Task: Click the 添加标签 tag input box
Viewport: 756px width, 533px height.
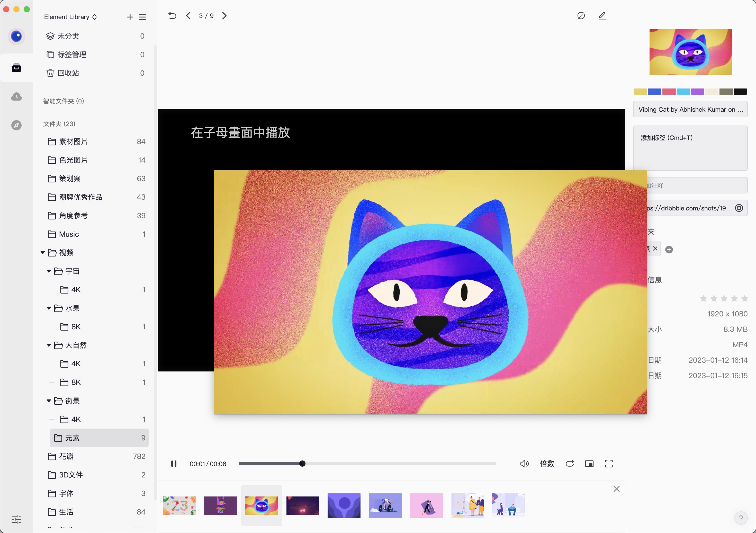Action: [690, 148]
